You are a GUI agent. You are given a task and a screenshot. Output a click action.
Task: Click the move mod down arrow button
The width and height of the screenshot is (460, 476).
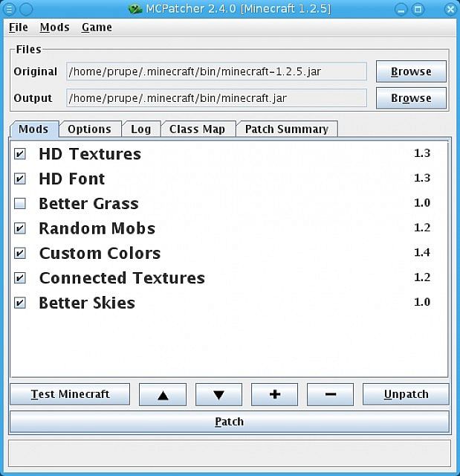click(218, 394)
